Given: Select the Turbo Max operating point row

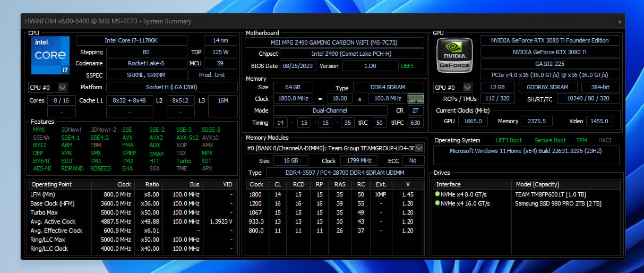Looking at the screenshot, I should pyautogui.click(x=132, y=212).
